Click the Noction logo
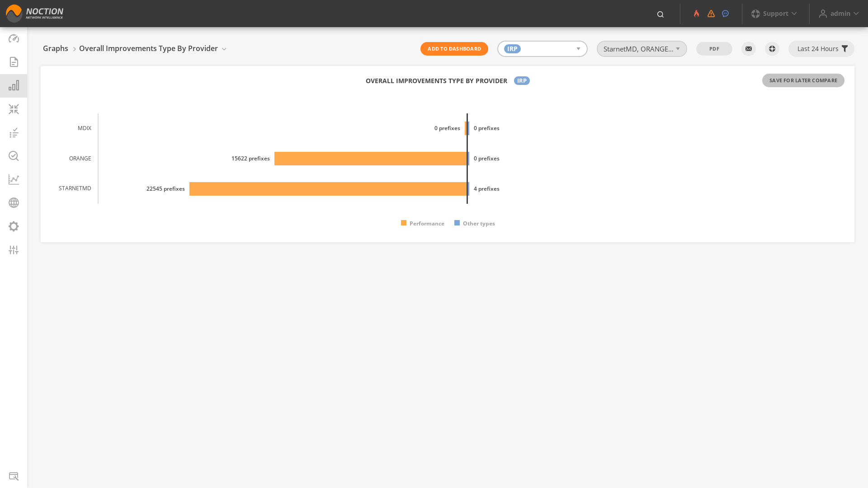868x488 pixels. point(34,14)
